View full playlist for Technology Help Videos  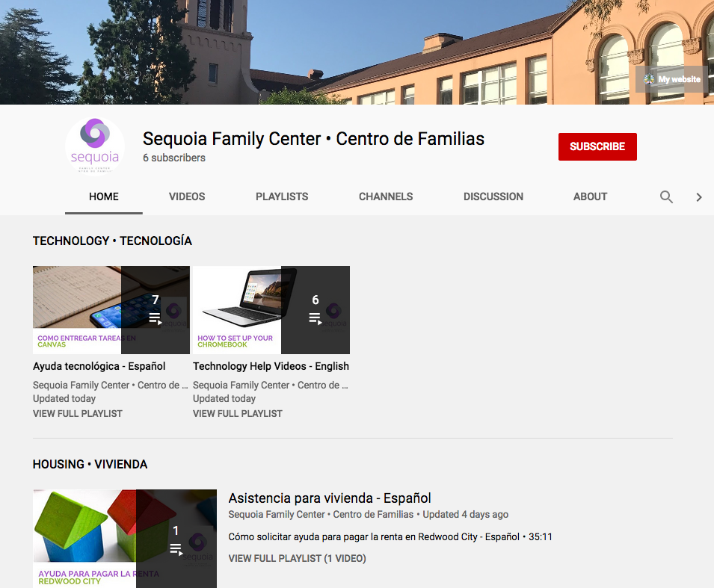pos(238,413)
